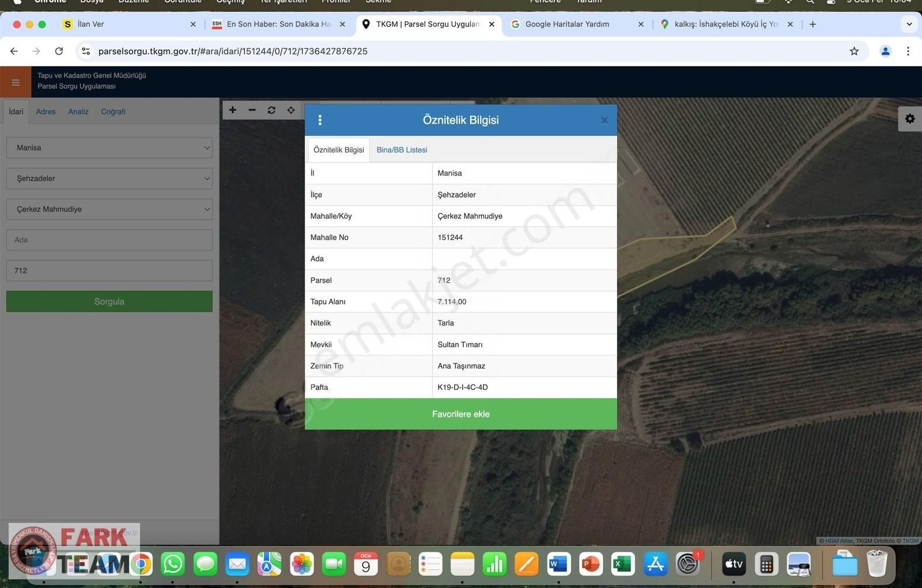Select the İdari search tab
Viewport: 922px width, 588px height.
(x=16, y=111)
